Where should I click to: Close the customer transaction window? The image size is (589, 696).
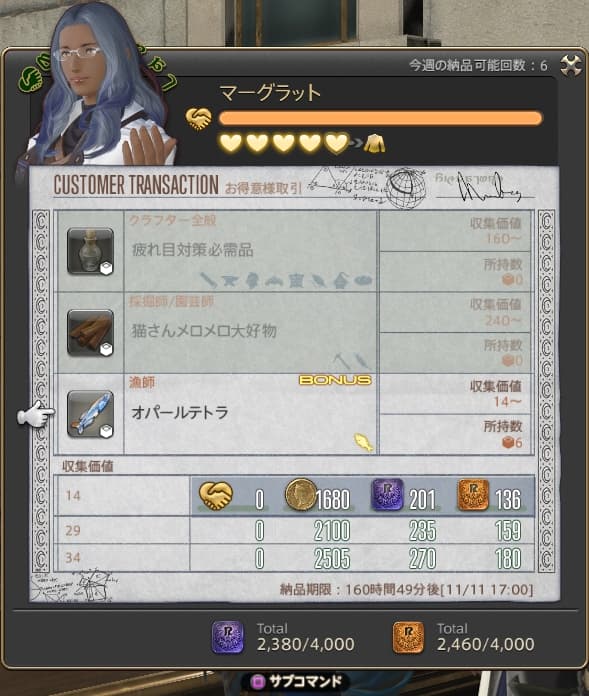tap(570, 67)
